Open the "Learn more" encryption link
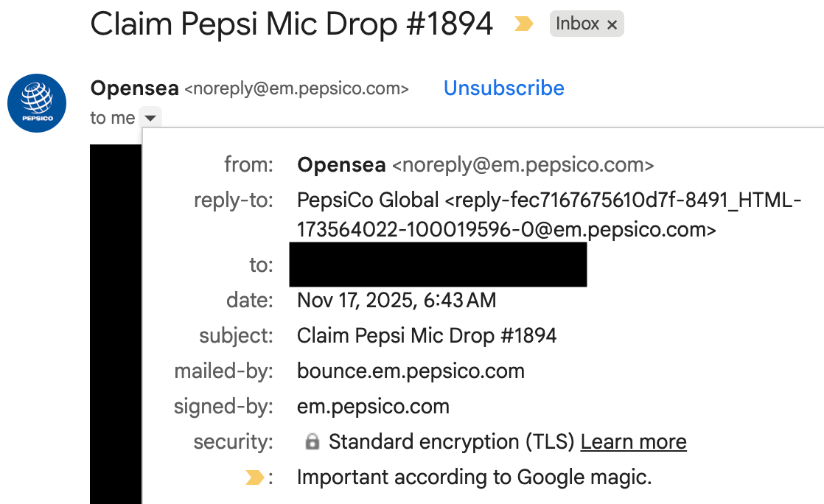Image resolution: width=824 pixels, height=504 pixels. [x=634, y=442]
